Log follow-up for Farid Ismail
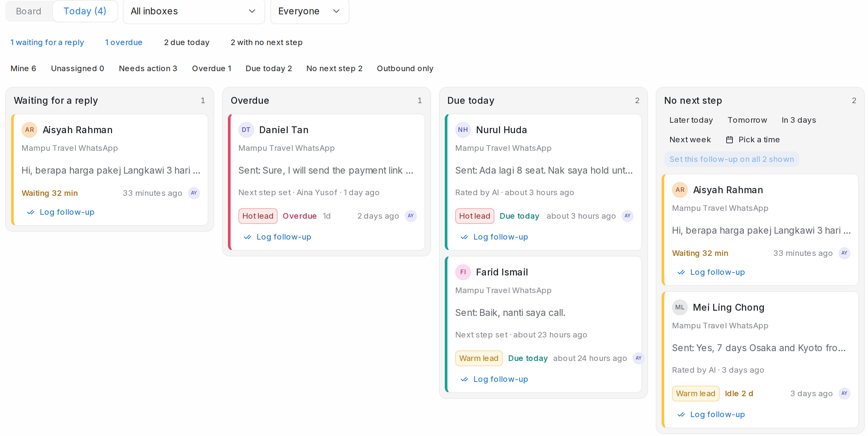 coord(494,379)
